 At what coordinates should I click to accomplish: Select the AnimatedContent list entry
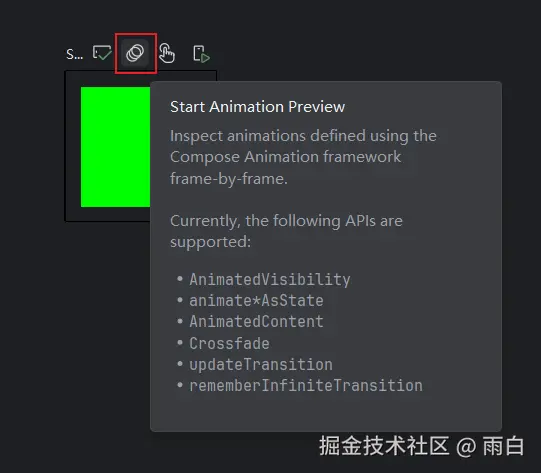click(256, 322)
